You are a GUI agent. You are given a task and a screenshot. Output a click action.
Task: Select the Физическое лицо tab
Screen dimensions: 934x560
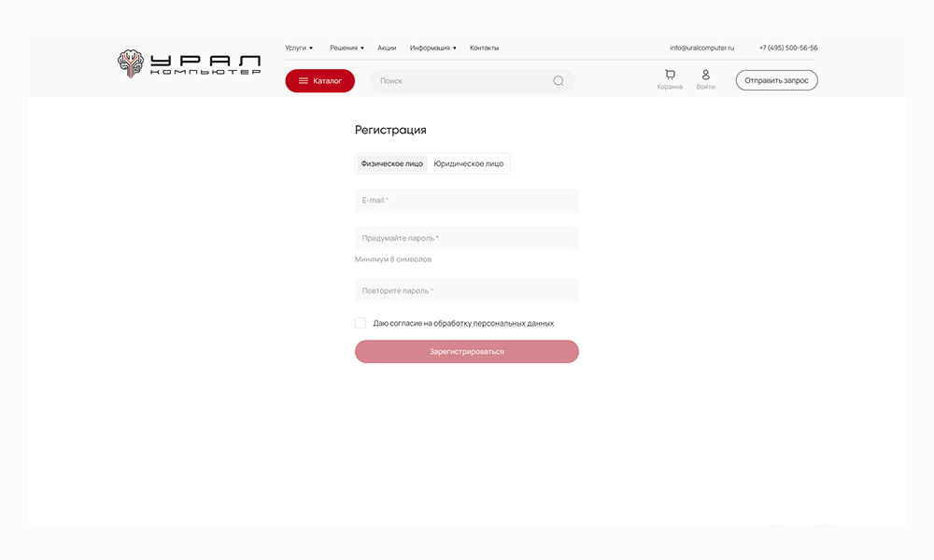392,163
